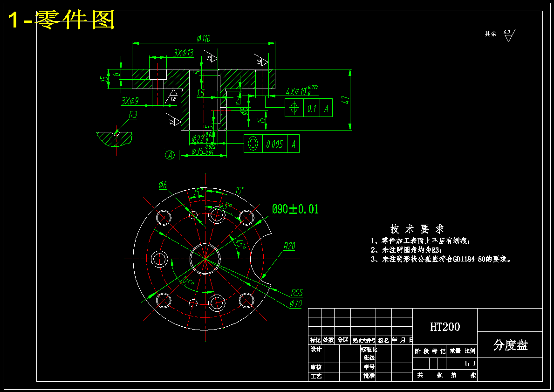Select the ø110 diameter dimension text
Viewport: 554px width, 392px height.
(x=203, y=39)
